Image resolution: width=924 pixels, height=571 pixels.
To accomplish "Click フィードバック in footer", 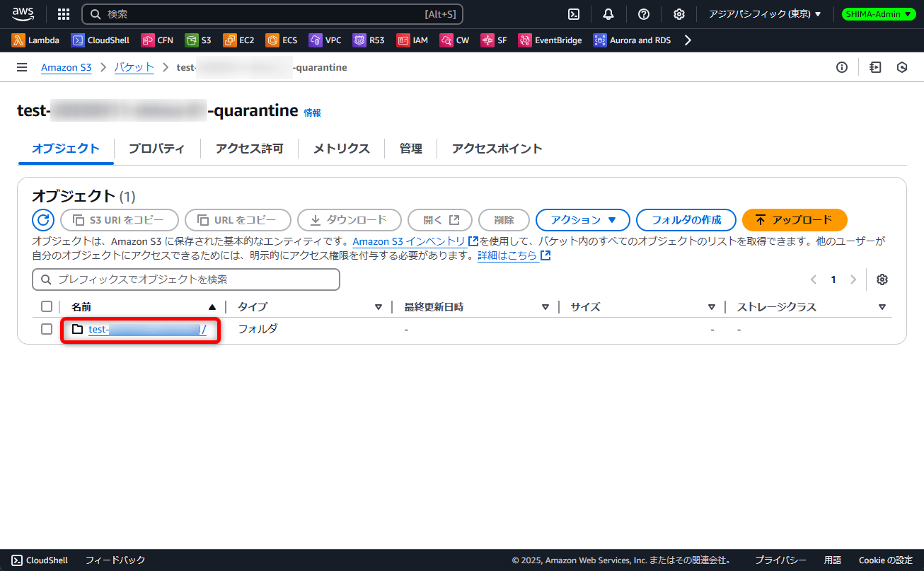I will point(115,560).
